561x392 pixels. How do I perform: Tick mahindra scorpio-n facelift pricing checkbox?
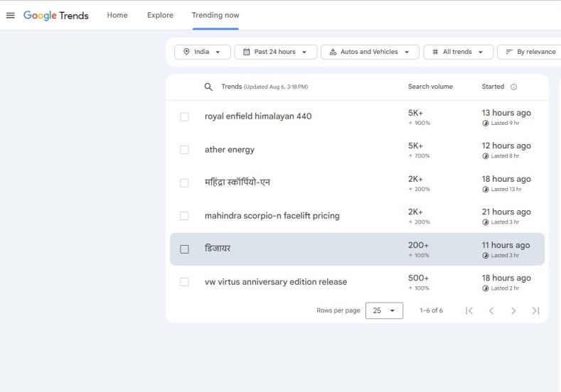tap(184, 216)
